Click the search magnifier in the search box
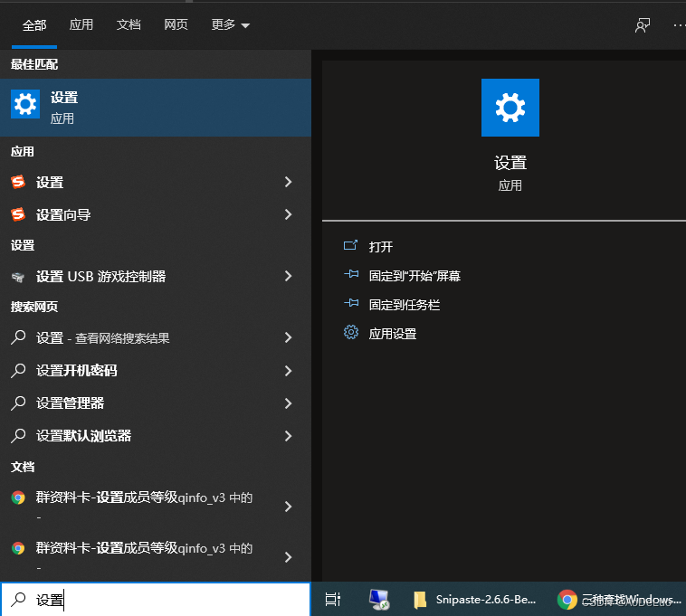 click(18, 600)
